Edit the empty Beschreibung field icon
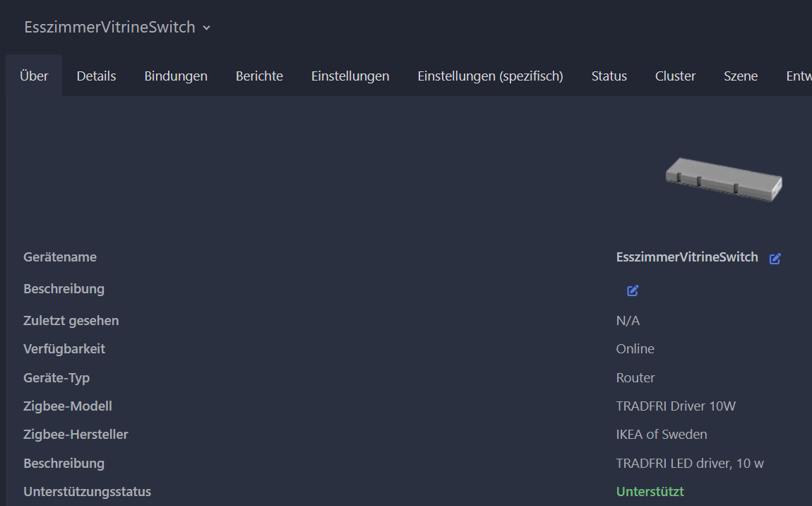 [x=633, y=290]
